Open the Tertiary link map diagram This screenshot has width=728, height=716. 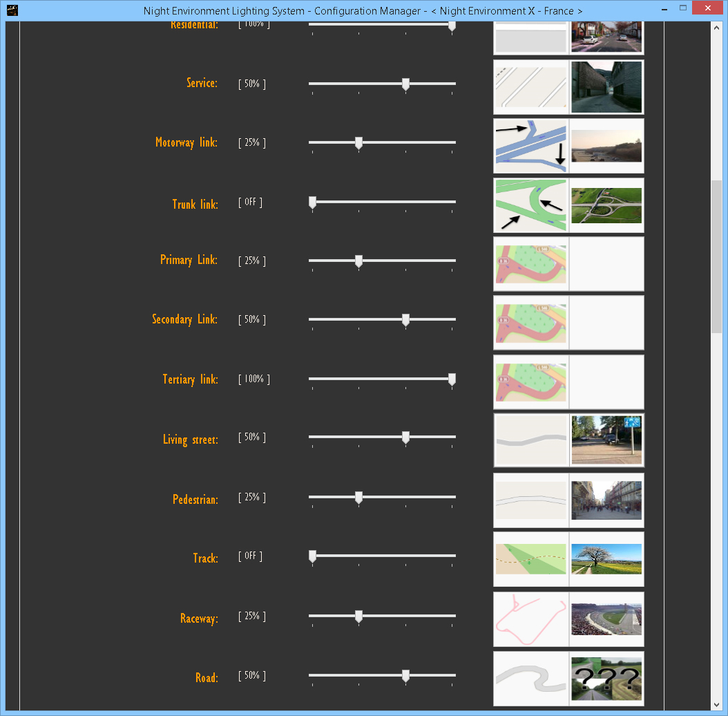(530, 382)
